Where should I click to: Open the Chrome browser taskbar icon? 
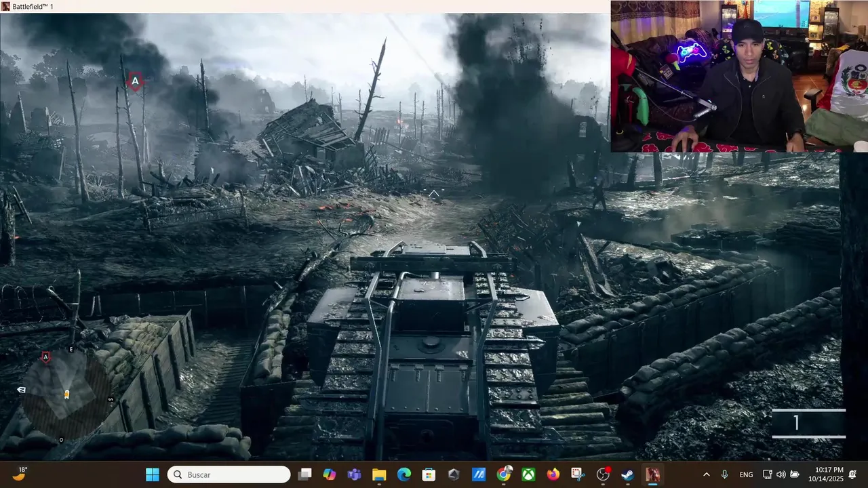point(503,474)
